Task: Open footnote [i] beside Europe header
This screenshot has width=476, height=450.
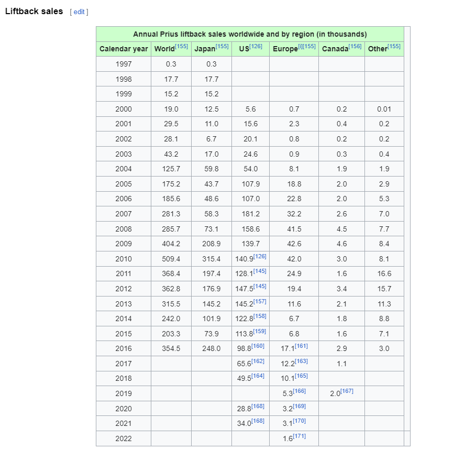Action: (300, 46)
